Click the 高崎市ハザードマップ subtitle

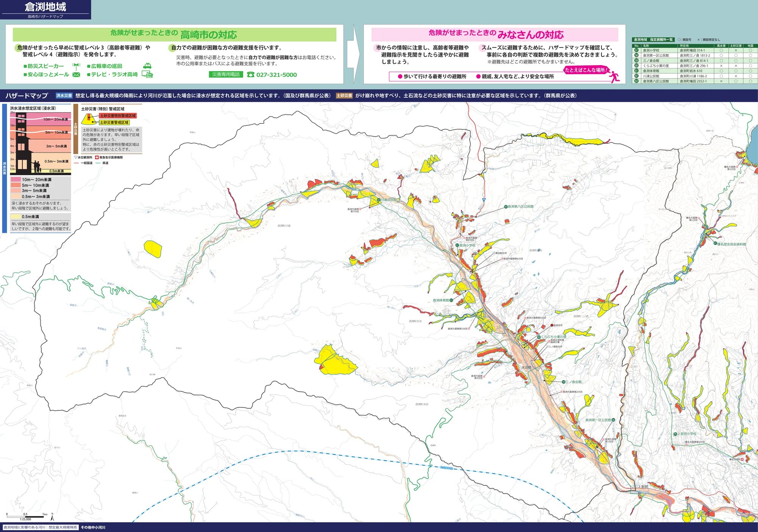pyautogui.click(x=45, y=17)
